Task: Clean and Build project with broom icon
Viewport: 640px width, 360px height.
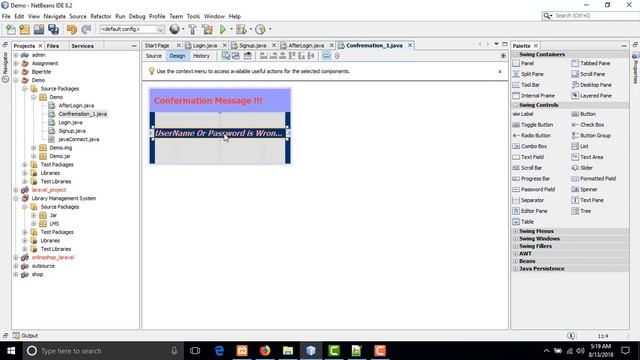Action: [207, 29]
